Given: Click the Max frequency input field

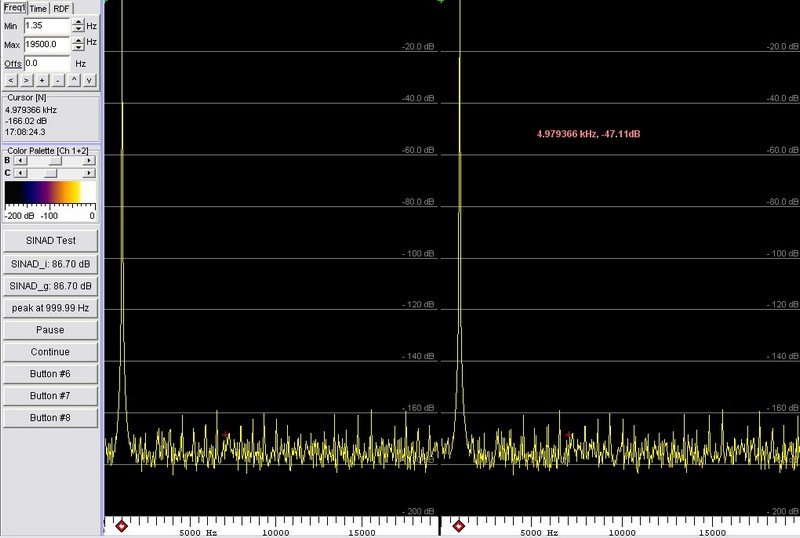Looking at the screenshot, I should pyautogui.click(x=46, y=44).
